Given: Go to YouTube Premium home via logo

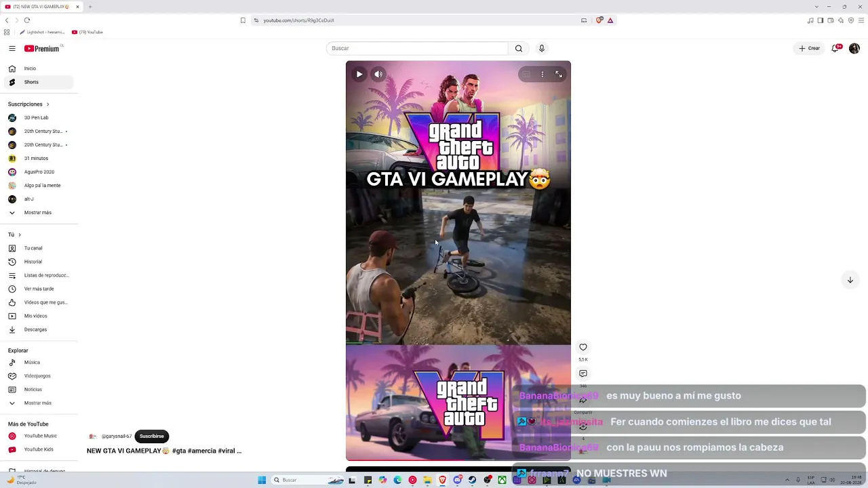Looking at the screenshot, I should (x=42, y=48).
